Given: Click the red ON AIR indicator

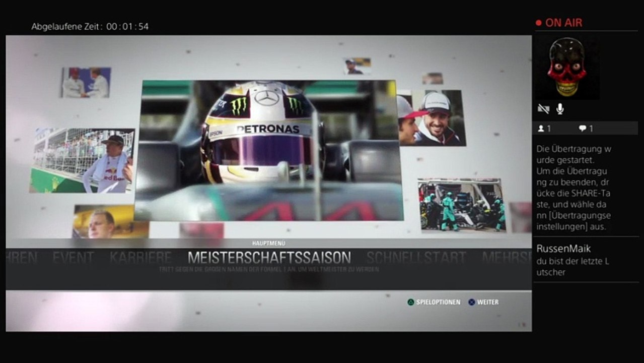Looking at the screenshot, I should coord(559,23).
